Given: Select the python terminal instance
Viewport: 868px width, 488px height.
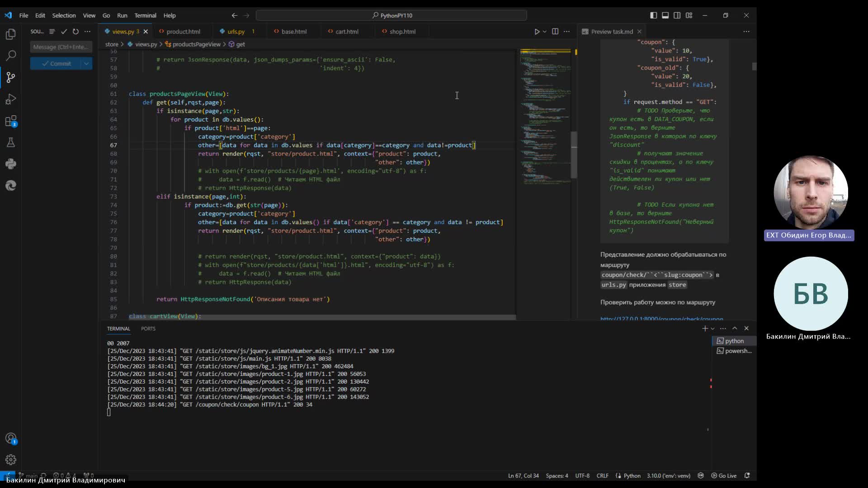Looking at the screenshot, I should 734,341.
